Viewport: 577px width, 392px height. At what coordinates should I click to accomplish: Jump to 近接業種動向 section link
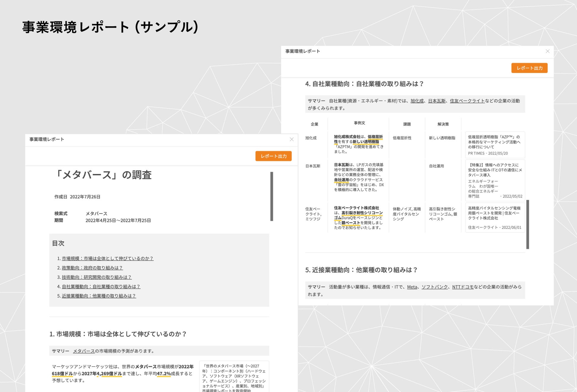[99, 296]
